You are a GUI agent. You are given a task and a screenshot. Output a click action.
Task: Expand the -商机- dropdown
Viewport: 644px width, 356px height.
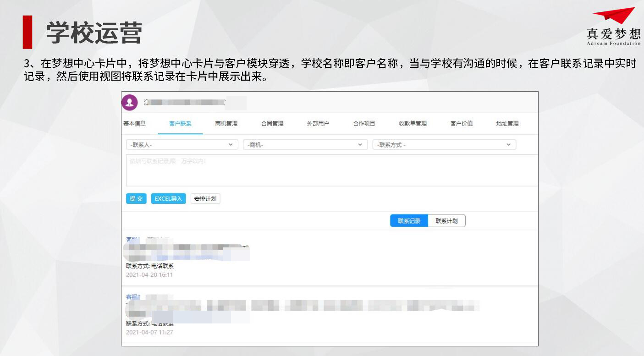tap(305, 145)
